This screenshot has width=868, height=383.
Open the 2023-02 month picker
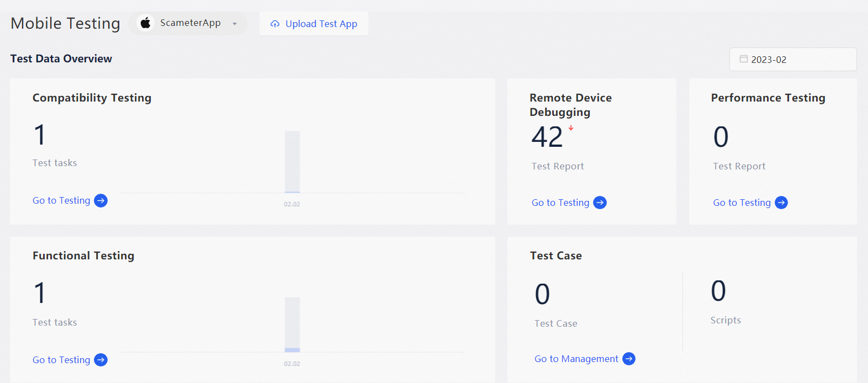792,60
